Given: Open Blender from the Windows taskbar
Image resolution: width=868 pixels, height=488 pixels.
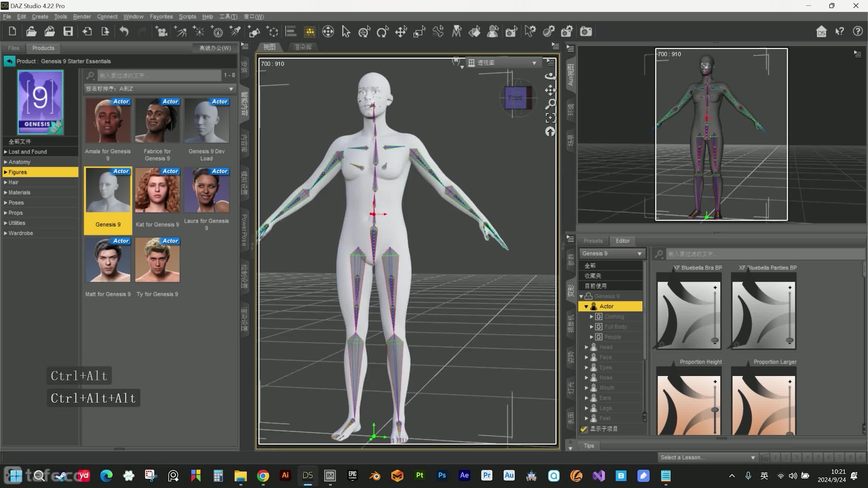Looking at the screenshot, I should tap(375, 476).
